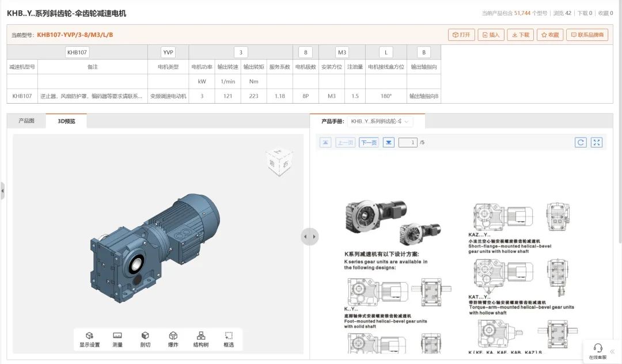Click the KAZ...Y.. drawing in manual
The image size is (622, 364).
pyautogui.click(x=522, y=217)
